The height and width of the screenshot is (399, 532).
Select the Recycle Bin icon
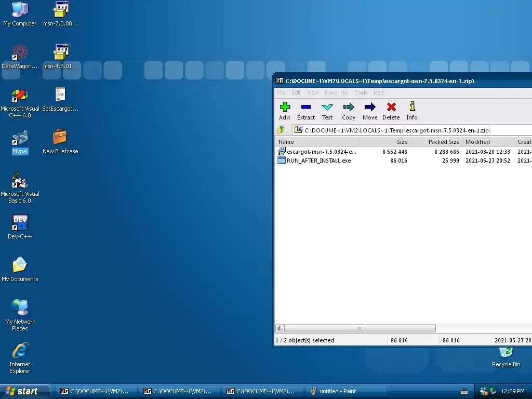pyautogui.click(x=506, y=357)
